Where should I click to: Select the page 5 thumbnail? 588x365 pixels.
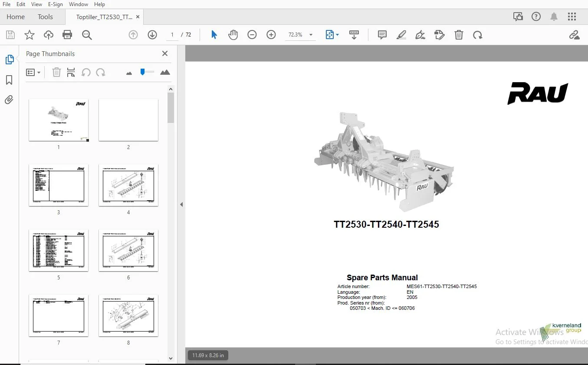[x=59, y=250]
